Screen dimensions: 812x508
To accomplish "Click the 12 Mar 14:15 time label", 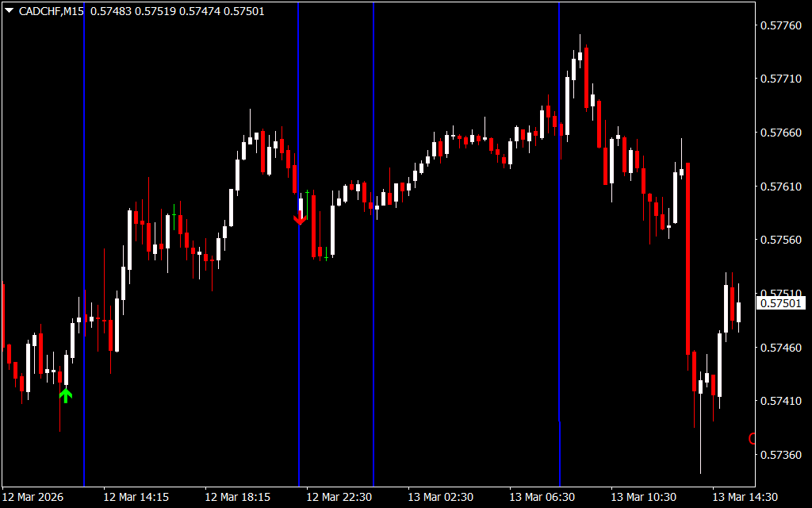I will click(x=136, y=497).
